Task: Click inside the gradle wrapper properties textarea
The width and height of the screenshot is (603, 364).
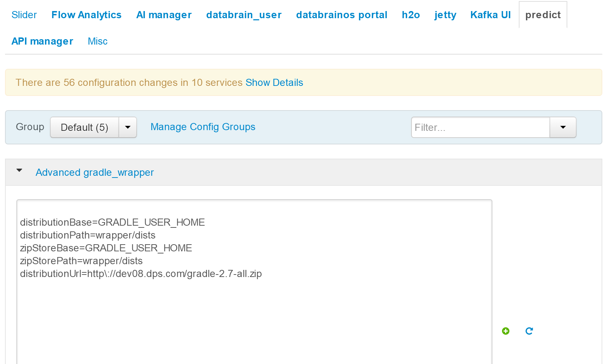Action: 254,282
